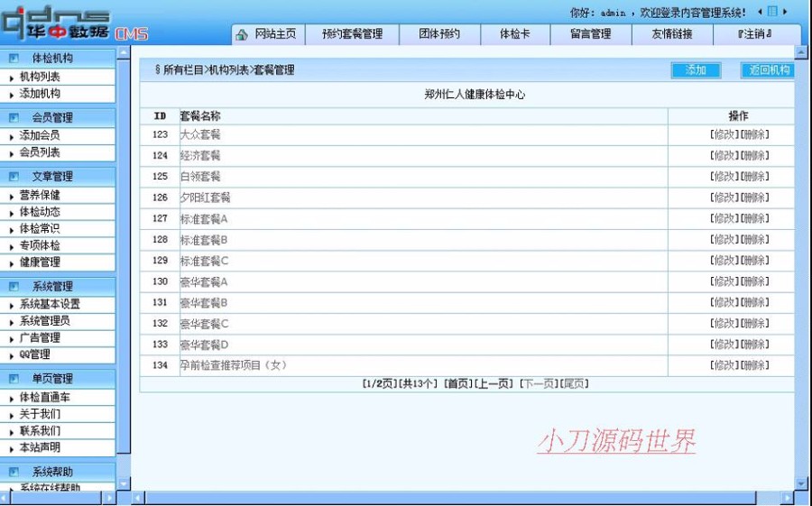Click the 注销 logout tab
The image size is (812, 506).
coord(754,34)
